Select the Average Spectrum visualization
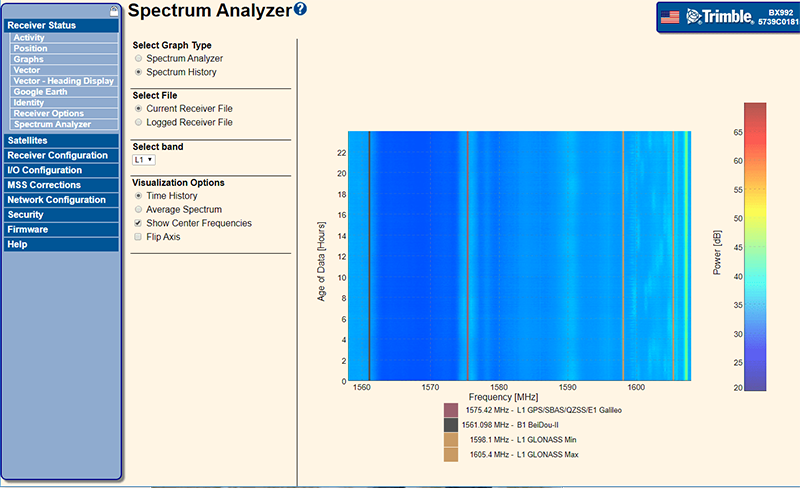 point(138,210)
